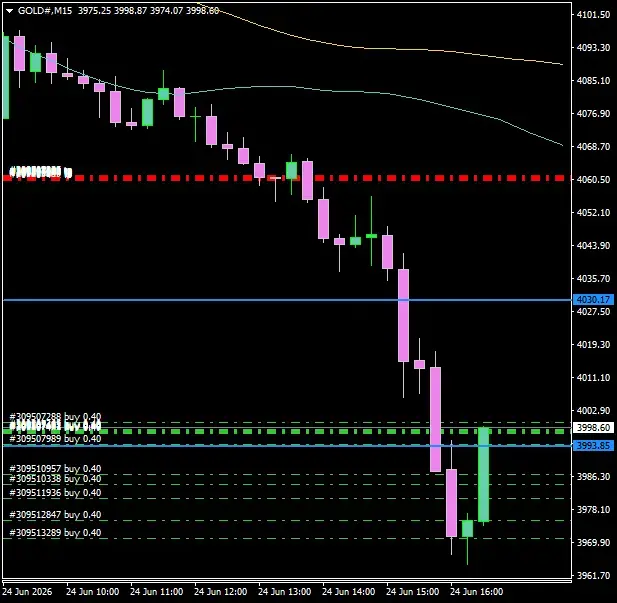Click the high value 3998.87 in header
Viewport: 617px width, 603px height.
[x=130, y=11]
